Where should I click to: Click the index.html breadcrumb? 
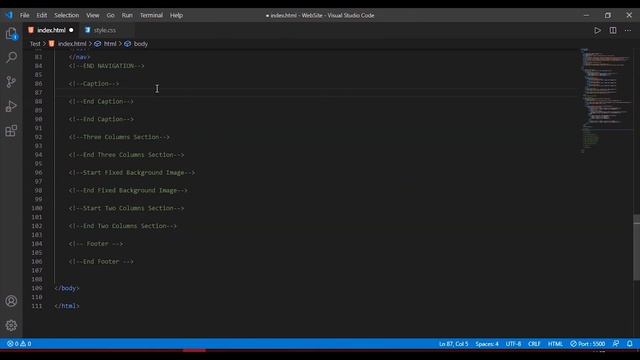[72, 44]
